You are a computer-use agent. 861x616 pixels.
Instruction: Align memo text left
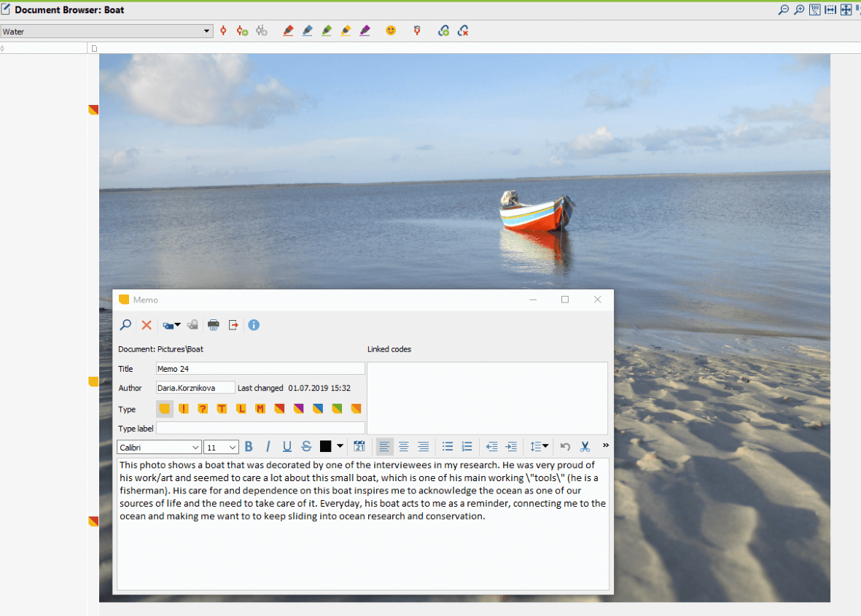coord(384,446)
